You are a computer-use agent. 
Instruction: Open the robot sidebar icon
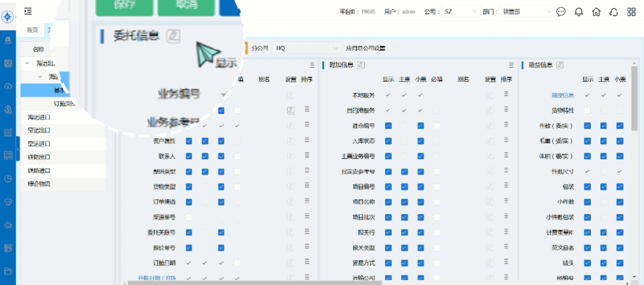tap(8, 225)
